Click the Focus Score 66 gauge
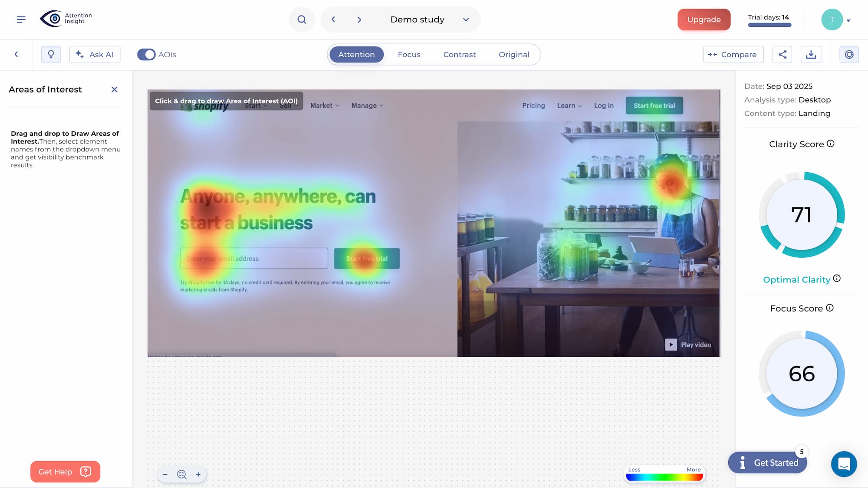868x488 pixels. [802, 373]
